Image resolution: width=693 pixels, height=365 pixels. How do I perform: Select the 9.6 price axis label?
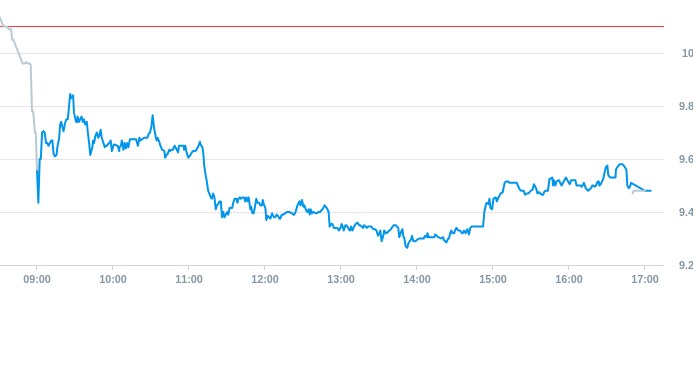[685, 159]
